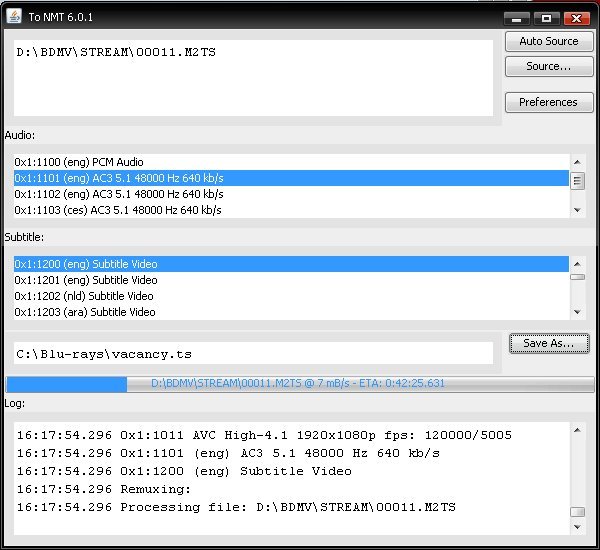Select audio track 0x1:1101 (eng) AC3 5.1

coord(291,178)
